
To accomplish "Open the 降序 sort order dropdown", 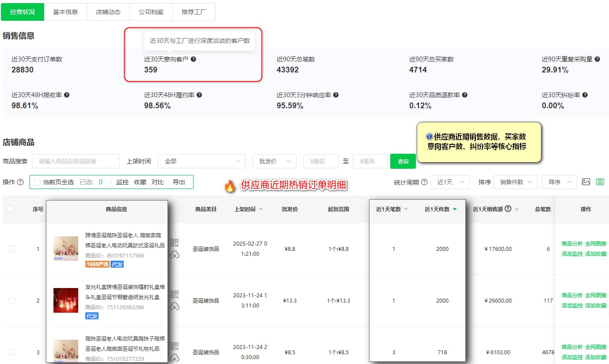I will pos(559,182).
